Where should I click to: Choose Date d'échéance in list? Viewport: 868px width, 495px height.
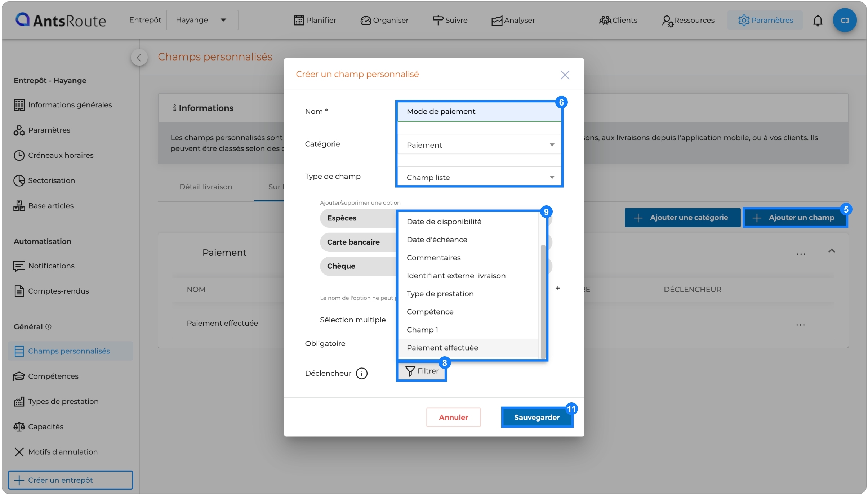(x=468, y=240)
